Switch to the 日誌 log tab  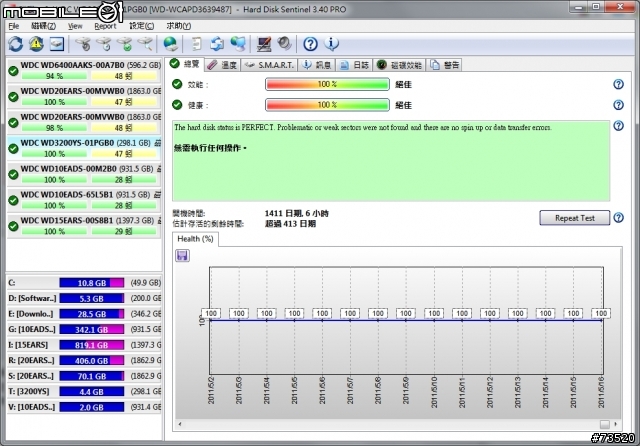tap(354, 65)
